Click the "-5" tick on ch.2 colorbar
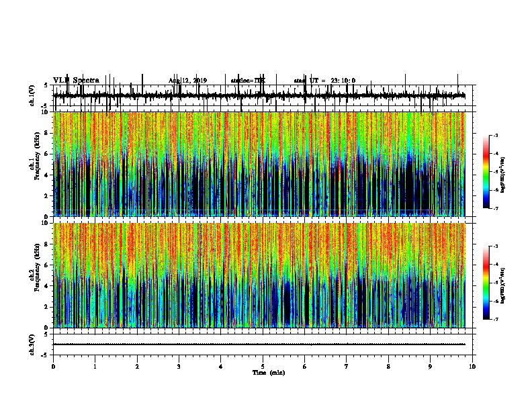The image size is (532, 411). 496,283
